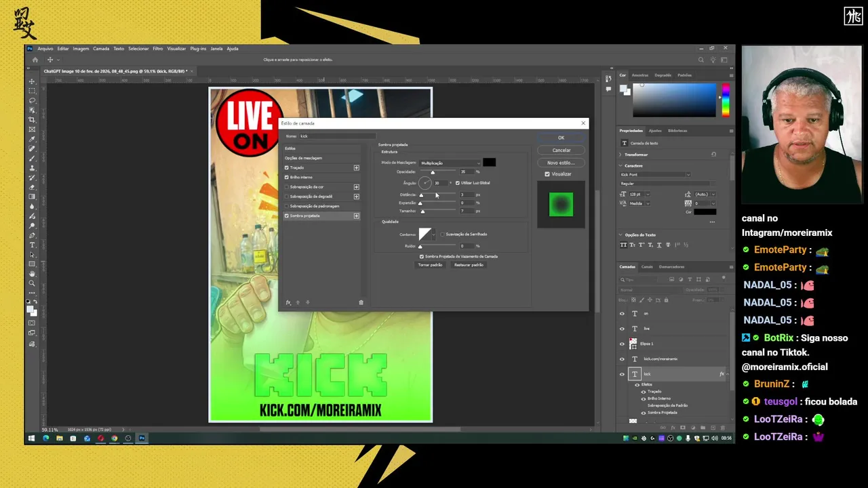This screenshot has width=868, height=488.
Task: Select the Gradient tool
Action: pos(32,197)
